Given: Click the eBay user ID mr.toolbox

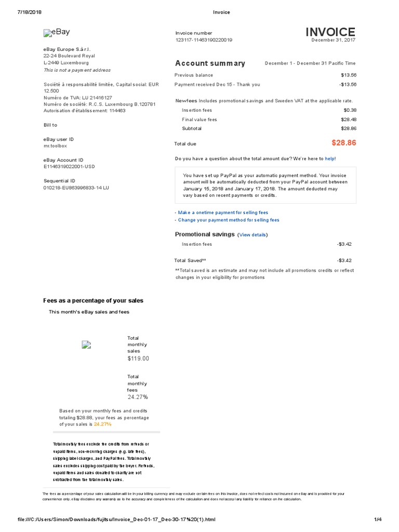Looking at the screenshot, I should pos(55,146).
